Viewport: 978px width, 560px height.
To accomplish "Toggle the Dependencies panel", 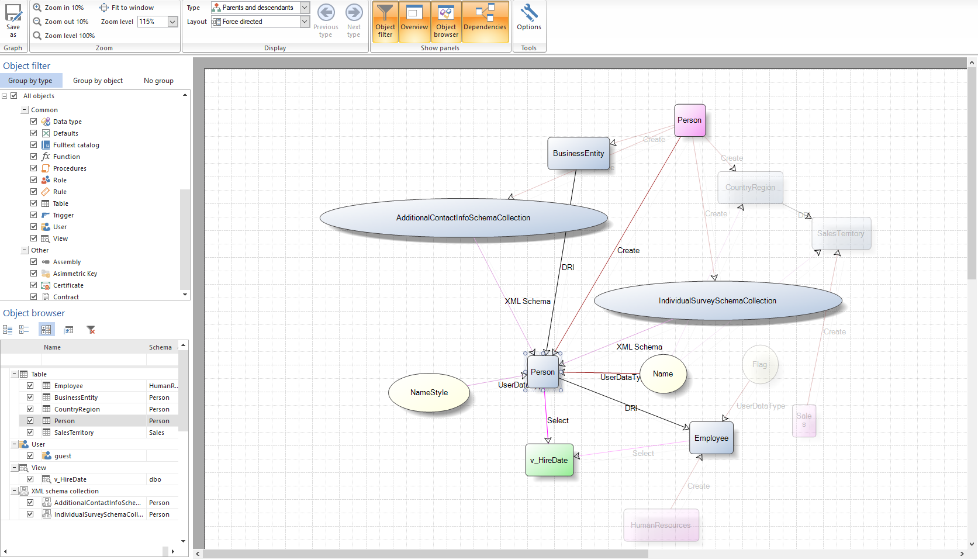I will [x=485, y=21].
